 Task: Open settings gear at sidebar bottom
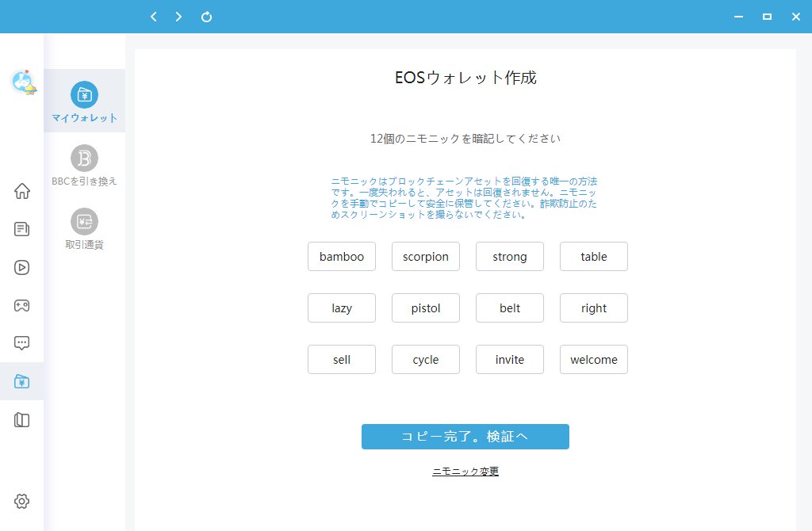coord(22,501)
